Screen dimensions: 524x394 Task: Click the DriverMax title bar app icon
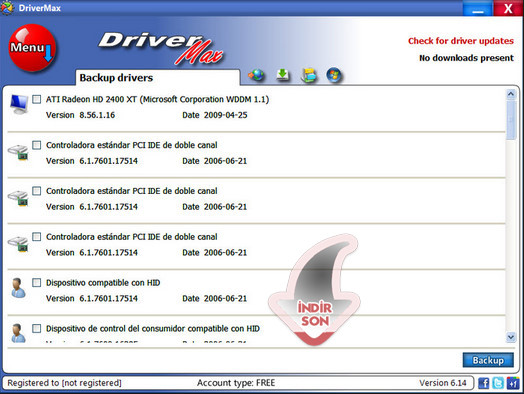[7, 8]
